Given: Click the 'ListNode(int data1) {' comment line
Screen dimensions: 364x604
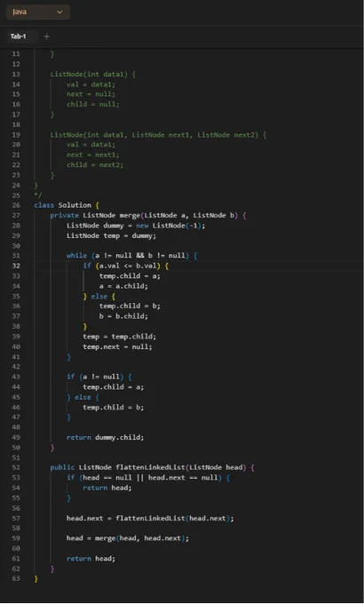Looking at the screenshot, I should pos(93,74).
